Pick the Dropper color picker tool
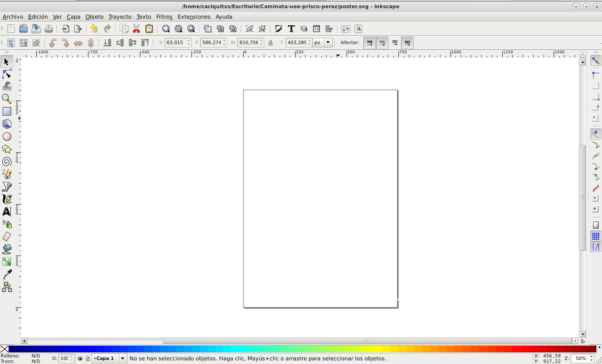This screenshot has height=364, width=602. coord(7,274)
